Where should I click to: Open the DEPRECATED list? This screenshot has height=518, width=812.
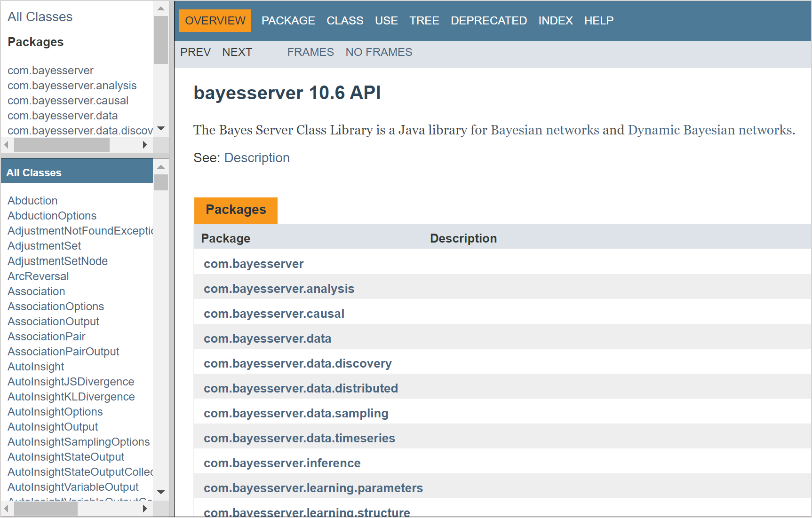(x=489, y=20)
